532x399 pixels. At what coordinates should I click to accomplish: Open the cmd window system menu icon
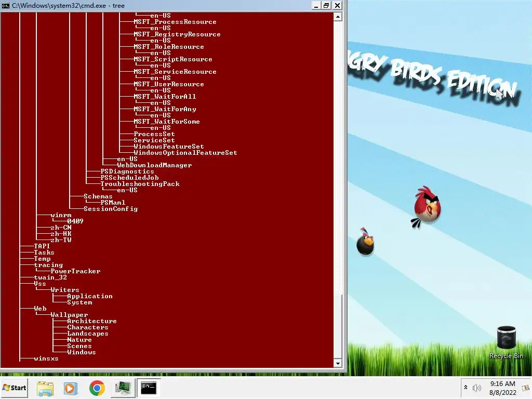pos(5,5)
